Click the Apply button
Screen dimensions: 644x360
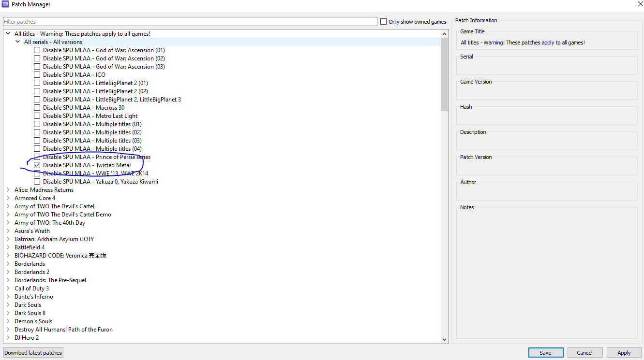[x=624, y=353]
